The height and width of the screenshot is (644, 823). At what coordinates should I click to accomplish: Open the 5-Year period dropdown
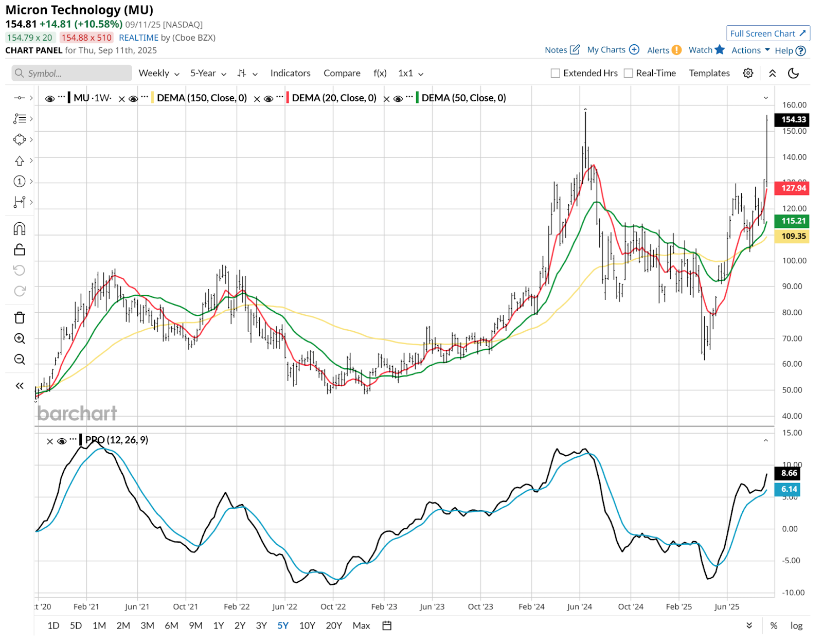point(208,73)
